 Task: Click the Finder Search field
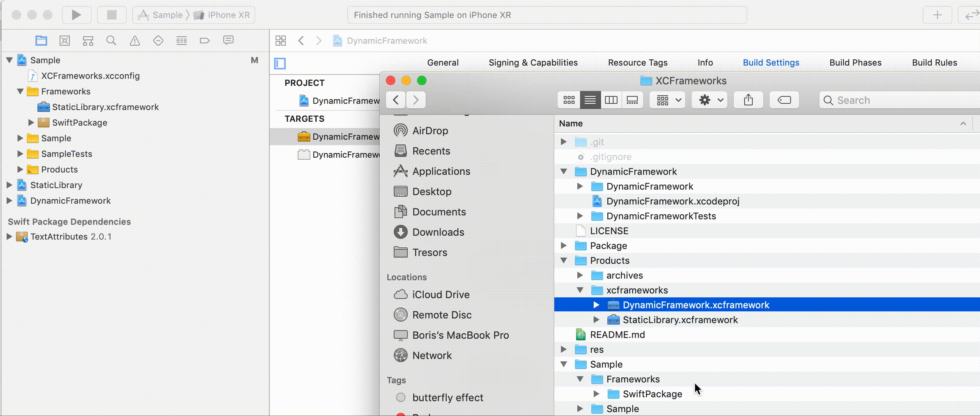[900, 100]
